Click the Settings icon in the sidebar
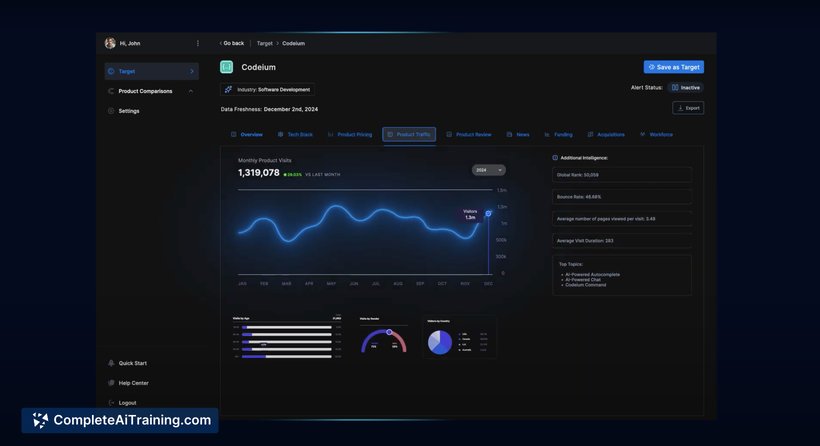The width and height of the screenshot is (820, 446). pyautogui.click(x=111, y=111)
